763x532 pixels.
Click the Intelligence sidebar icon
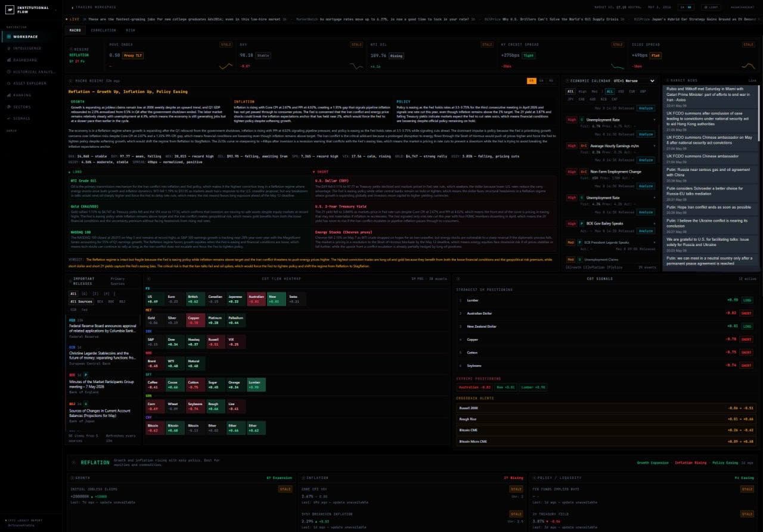pos(8,48)
